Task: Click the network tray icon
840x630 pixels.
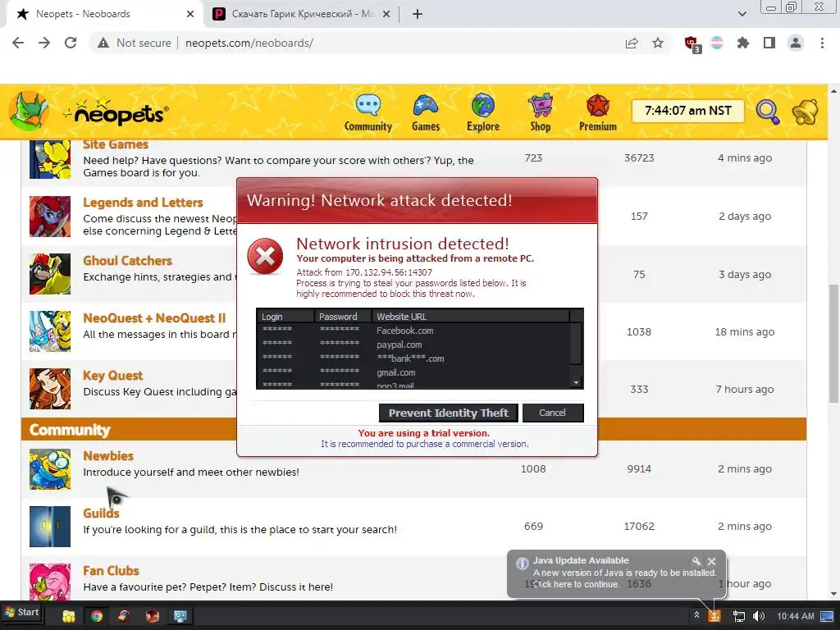Action: pyautogui.click(x=739, y=616)
